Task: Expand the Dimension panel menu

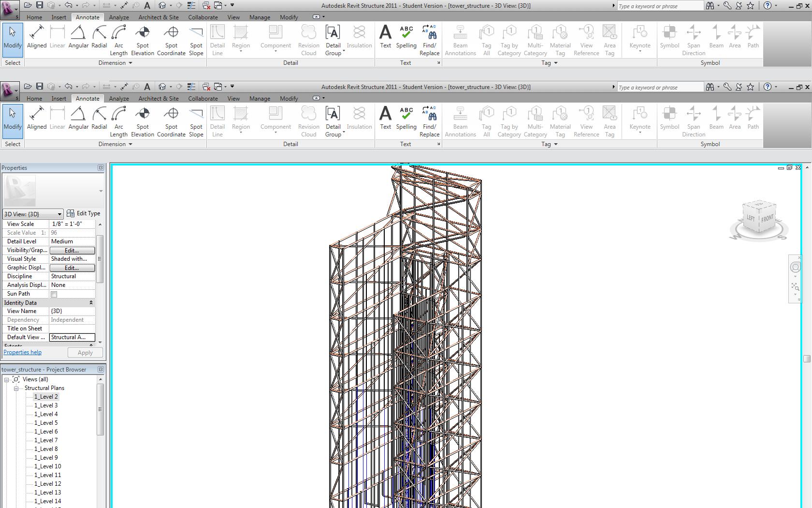Action: 130,63
